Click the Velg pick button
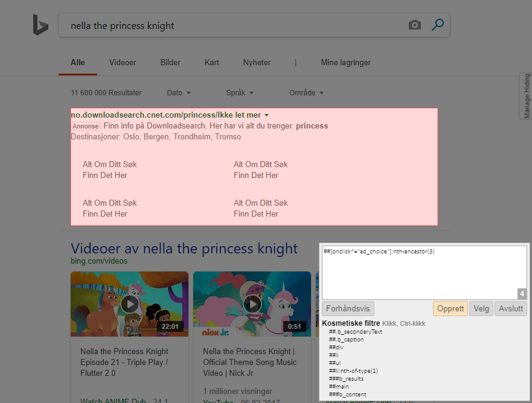Viewport: 532px width, 403px height. [x=481, y=308]
